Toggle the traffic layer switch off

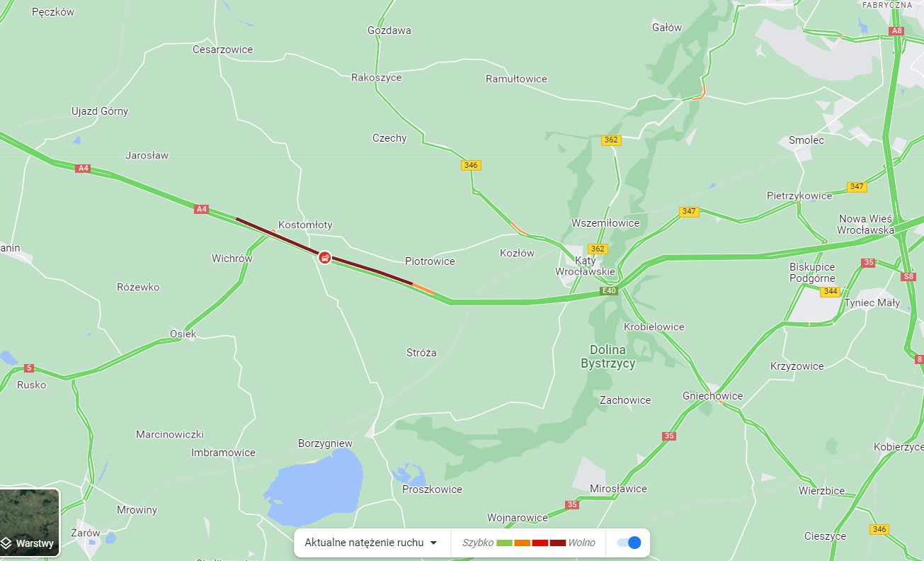tap(629, 543)
